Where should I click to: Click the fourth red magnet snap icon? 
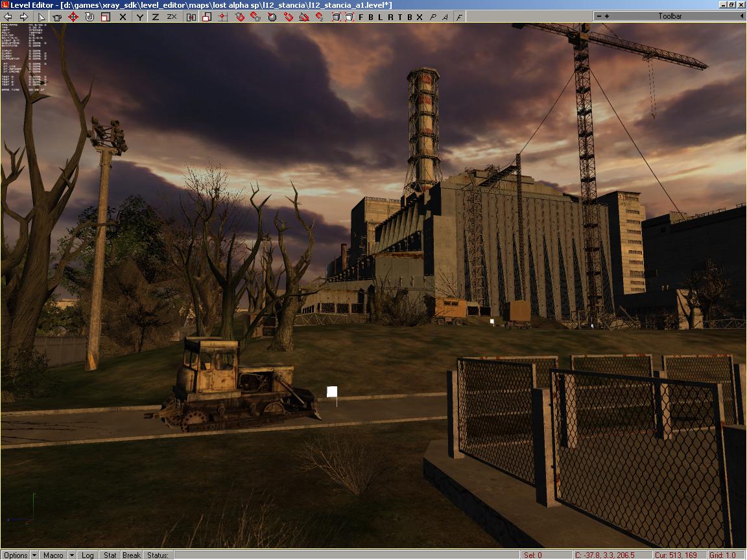[x=288, y=17]
